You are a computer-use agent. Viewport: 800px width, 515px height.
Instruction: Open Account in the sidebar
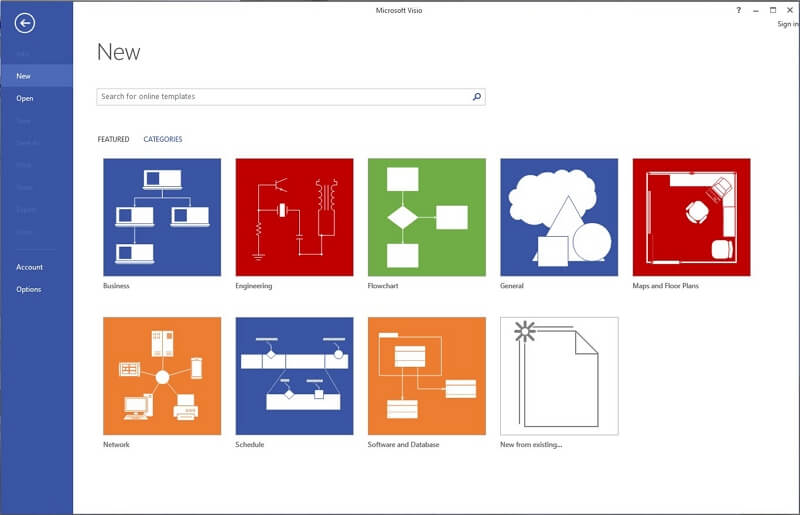point(37,267)
